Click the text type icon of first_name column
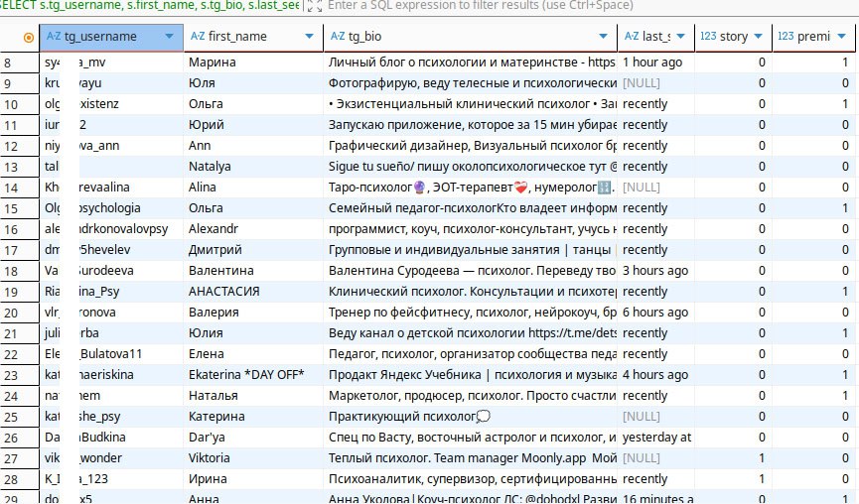 198,37
